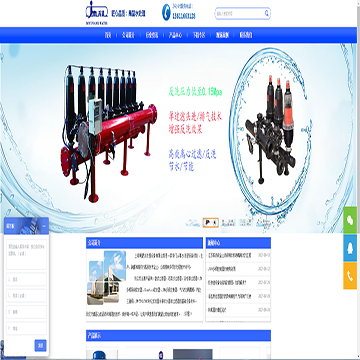Focus the last field in message widget

tap(26, 328)
